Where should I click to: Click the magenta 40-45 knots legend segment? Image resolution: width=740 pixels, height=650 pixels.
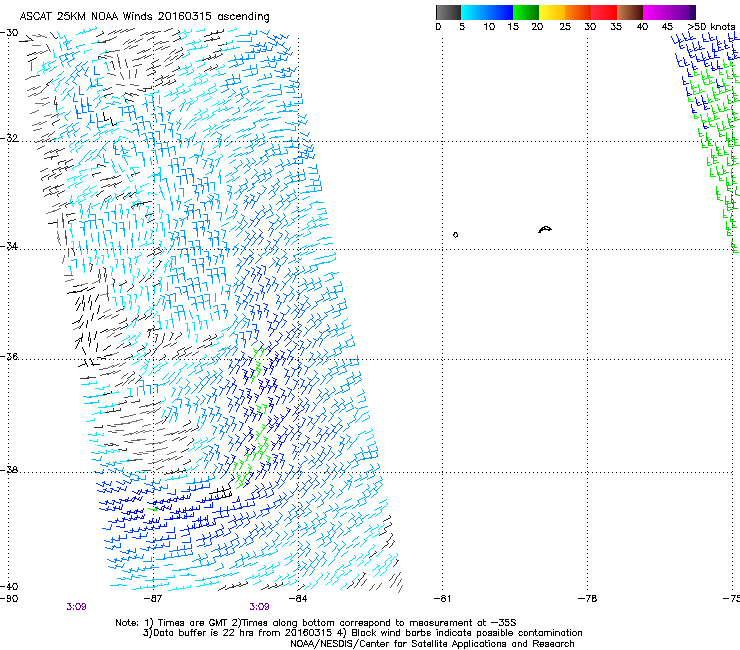(x=656, y=12)
